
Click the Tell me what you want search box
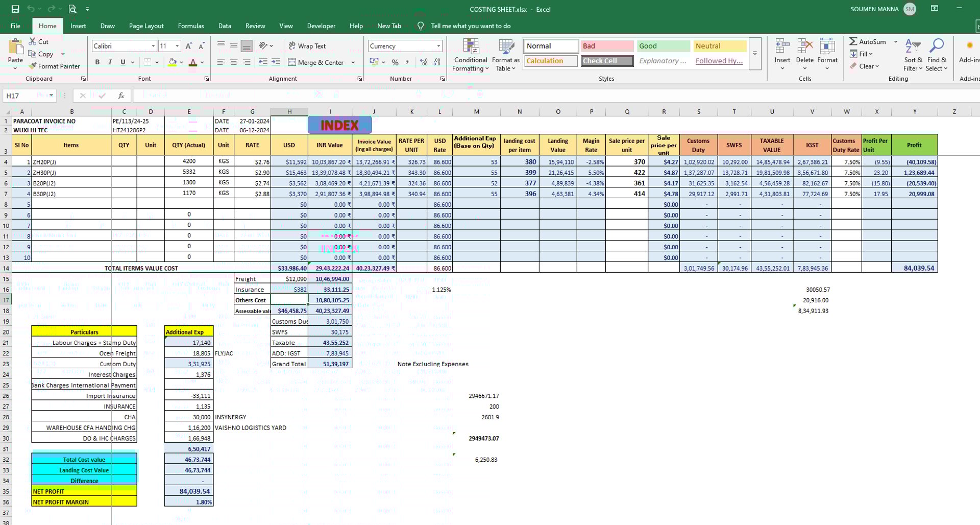pyautogui.click(x=471, y=26)
